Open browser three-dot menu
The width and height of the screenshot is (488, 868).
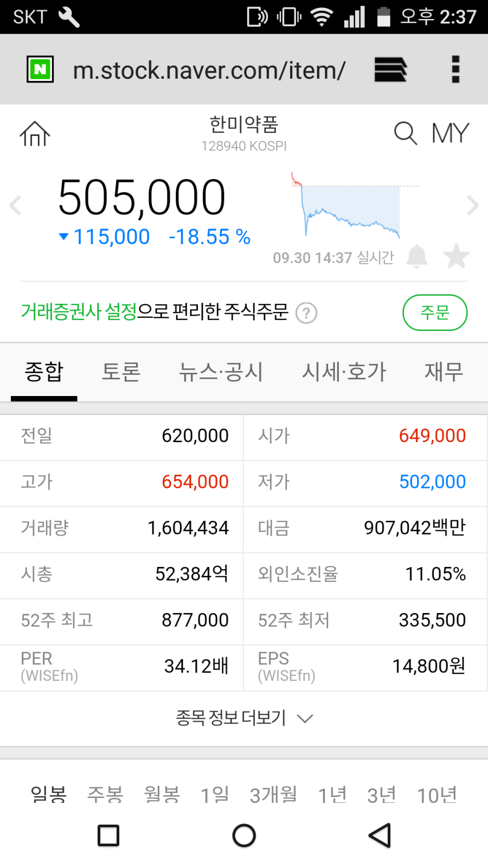455,69
